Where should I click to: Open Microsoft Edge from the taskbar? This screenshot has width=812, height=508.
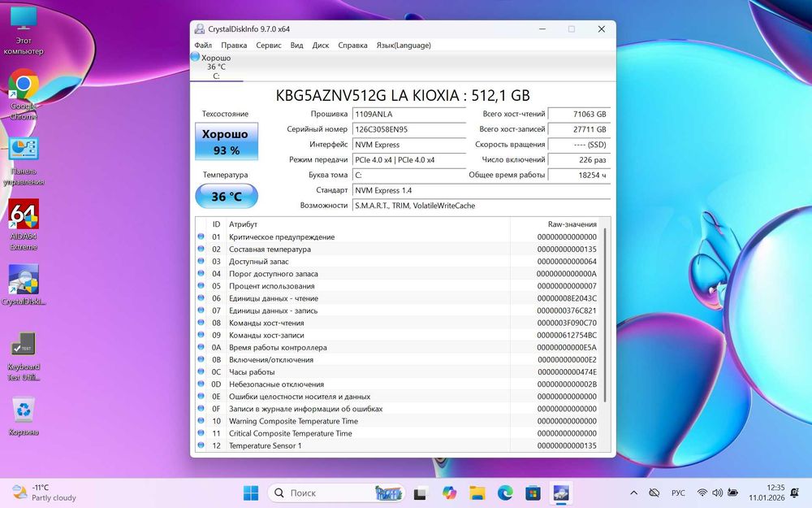[x=504, y=493]
